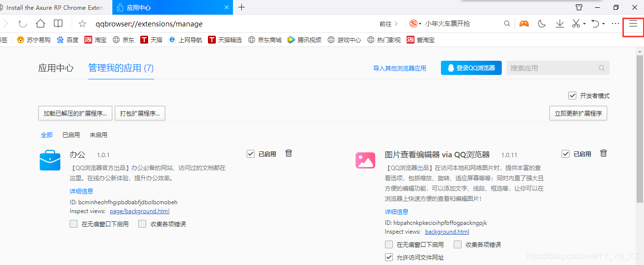Open 上网导航 bookmark
644x265 pixels.
[185, 40]
